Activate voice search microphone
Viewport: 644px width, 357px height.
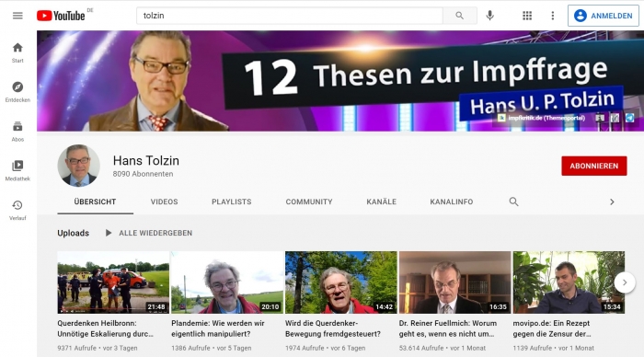tap(490, 16)
